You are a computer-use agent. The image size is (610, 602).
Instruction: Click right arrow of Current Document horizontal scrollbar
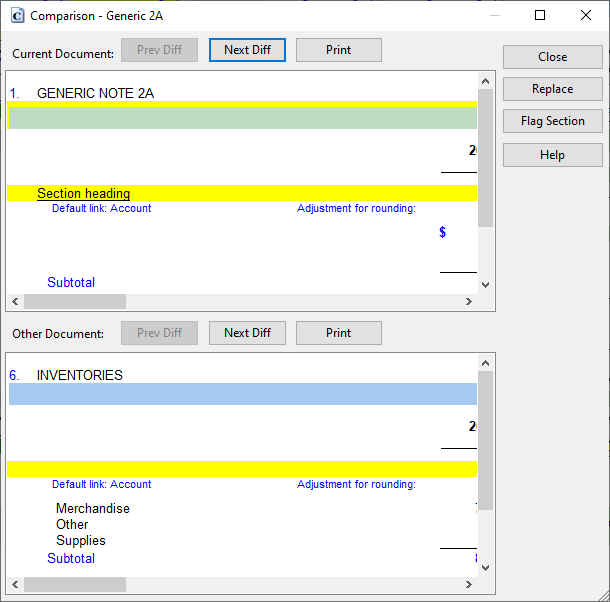pos(469,302)
